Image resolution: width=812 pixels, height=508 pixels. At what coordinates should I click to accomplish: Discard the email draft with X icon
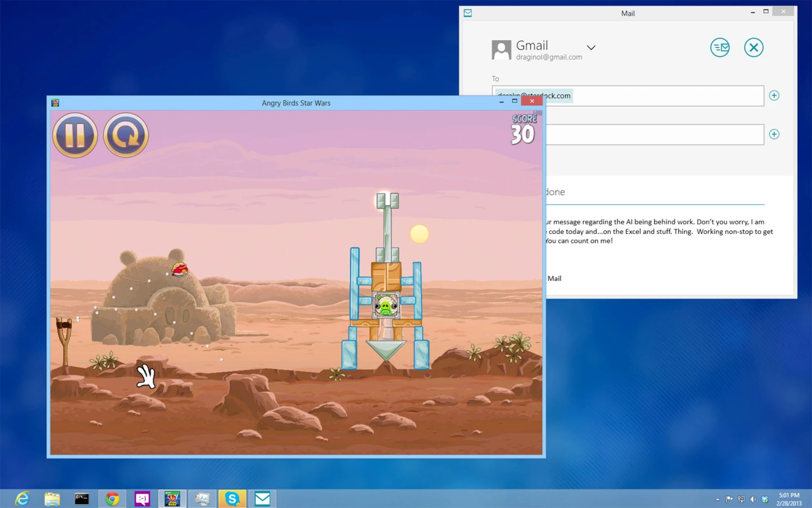(x=753, y=47)
